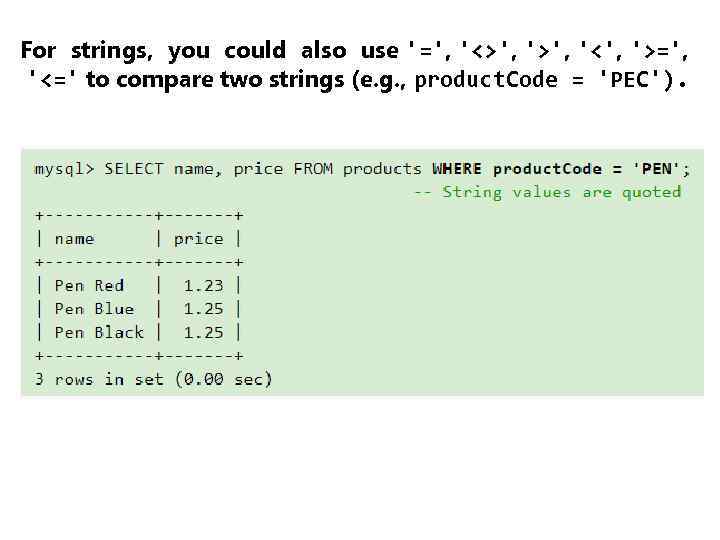This screenshot has width=720, height=540.
Task: Click the 'products' table name in query
Action: 382,169
